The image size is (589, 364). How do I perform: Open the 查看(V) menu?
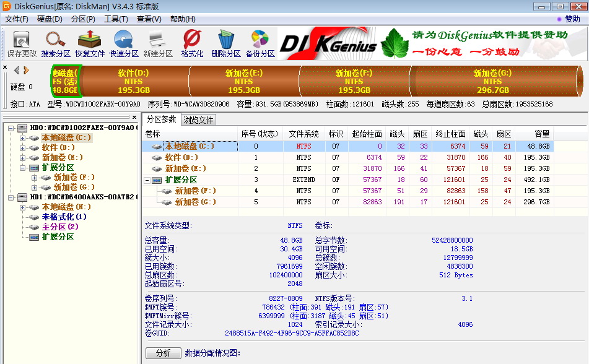point(149,19)
